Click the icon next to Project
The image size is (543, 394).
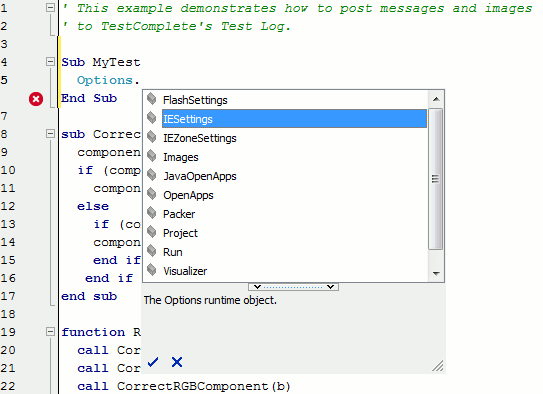[x=152, y=232]
